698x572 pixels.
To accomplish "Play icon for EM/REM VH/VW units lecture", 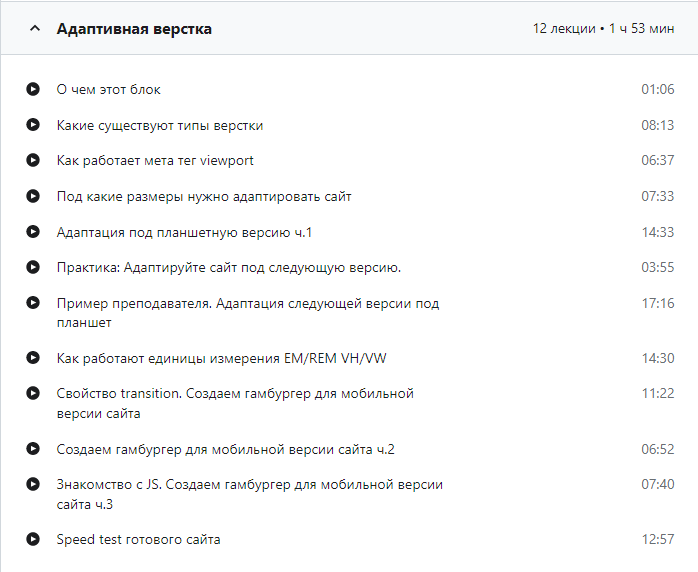I will click(33, 358).
